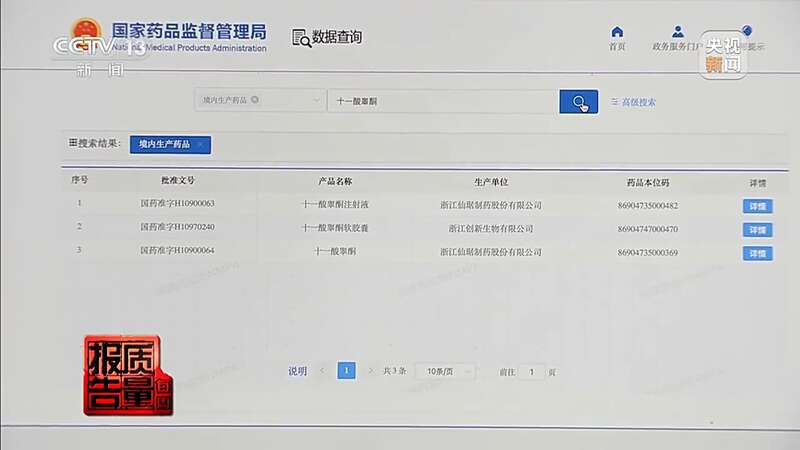800x450 pixels.
Task: Click the 高级搜索 advanced search icon link
Action: click(616, 102)
